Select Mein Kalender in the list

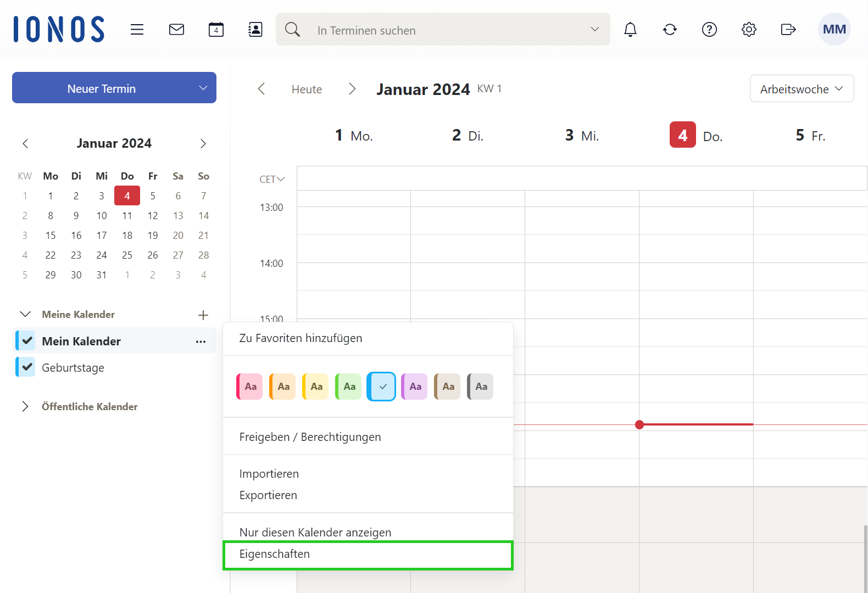81,342
